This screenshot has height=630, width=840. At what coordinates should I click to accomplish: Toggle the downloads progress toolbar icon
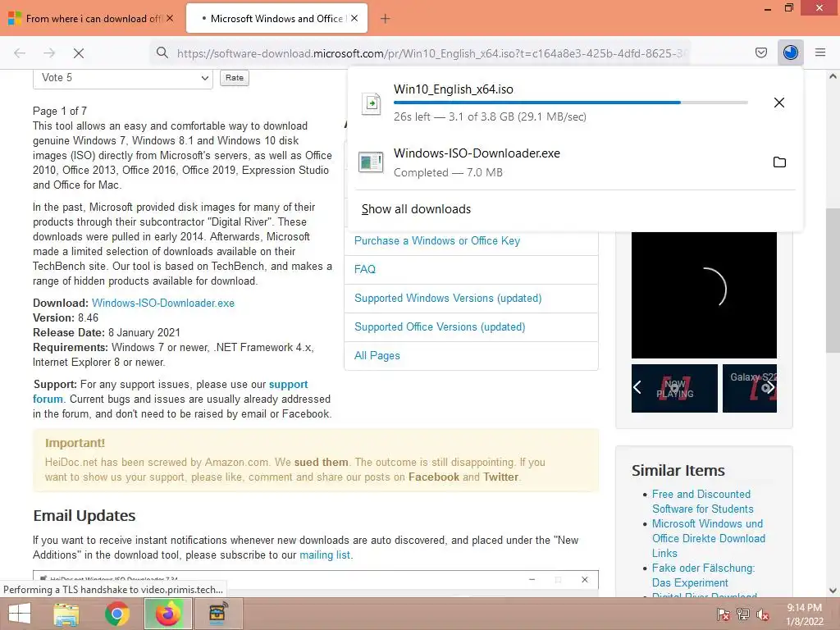click(791, 52)
